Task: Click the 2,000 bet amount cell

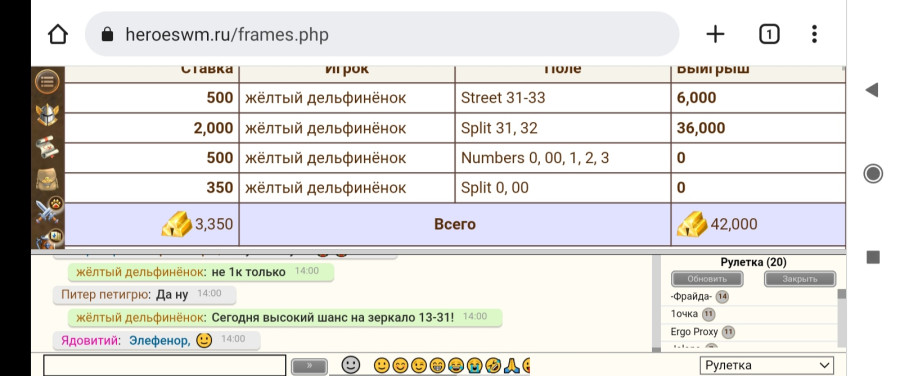Action: coord(152,128)
